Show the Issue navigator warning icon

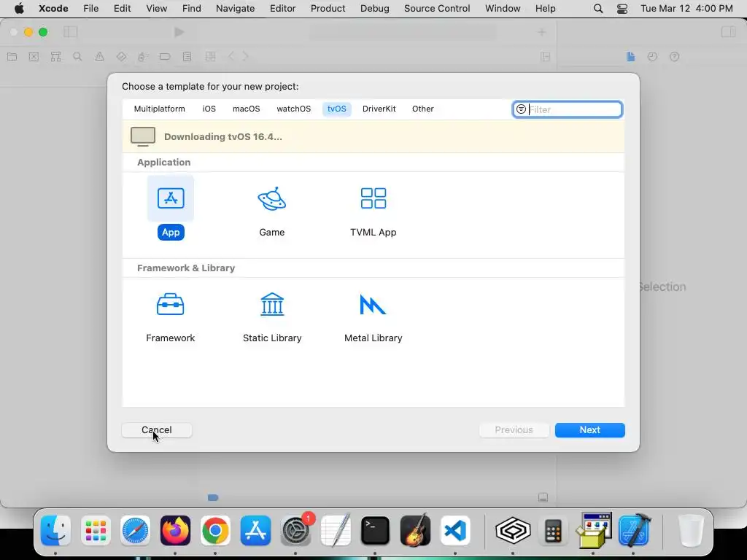99,57
